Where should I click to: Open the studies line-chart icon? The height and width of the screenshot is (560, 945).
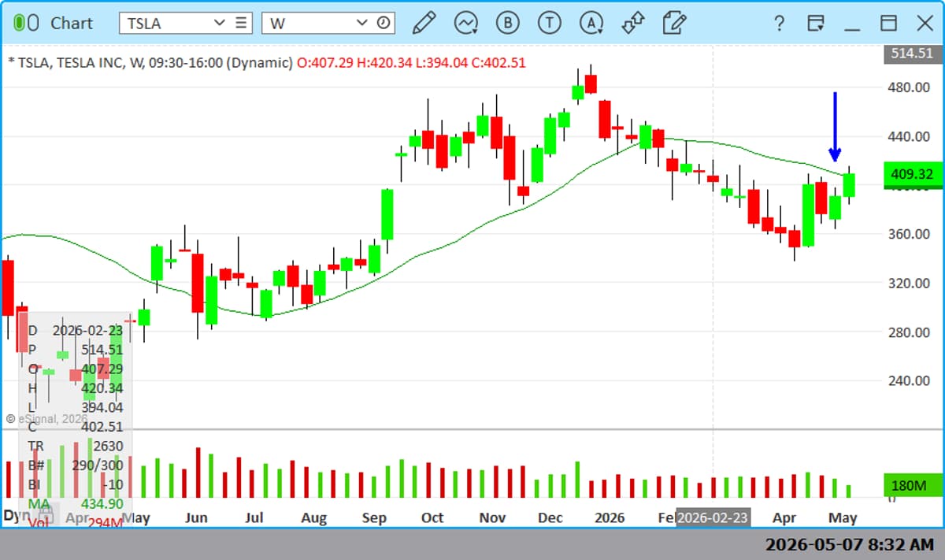465,23
